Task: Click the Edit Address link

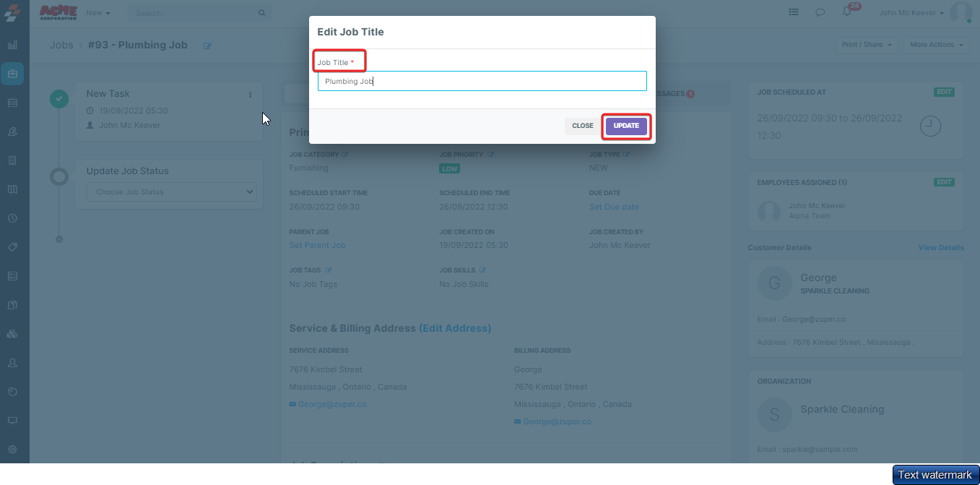Action: point(455,328)
